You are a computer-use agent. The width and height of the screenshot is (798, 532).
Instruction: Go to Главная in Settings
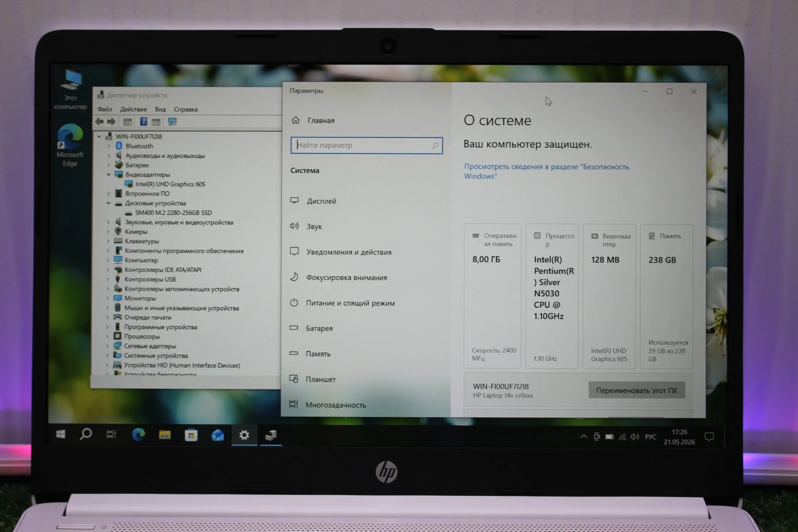tap(321, 121)
